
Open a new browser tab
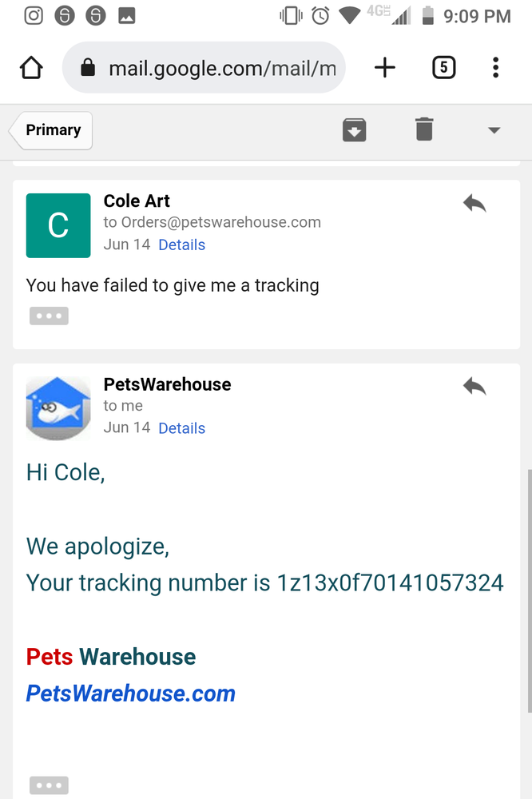[385, 68]
